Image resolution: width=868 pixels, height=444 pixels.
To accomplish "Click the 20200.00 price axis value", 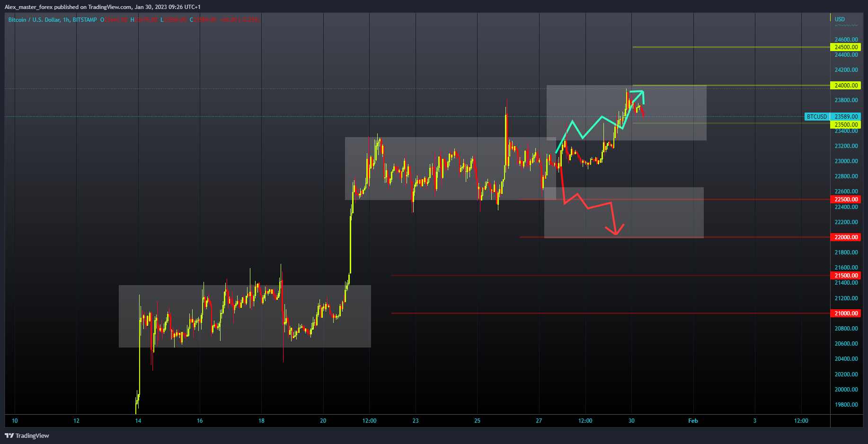I will (x=846, y=374).
